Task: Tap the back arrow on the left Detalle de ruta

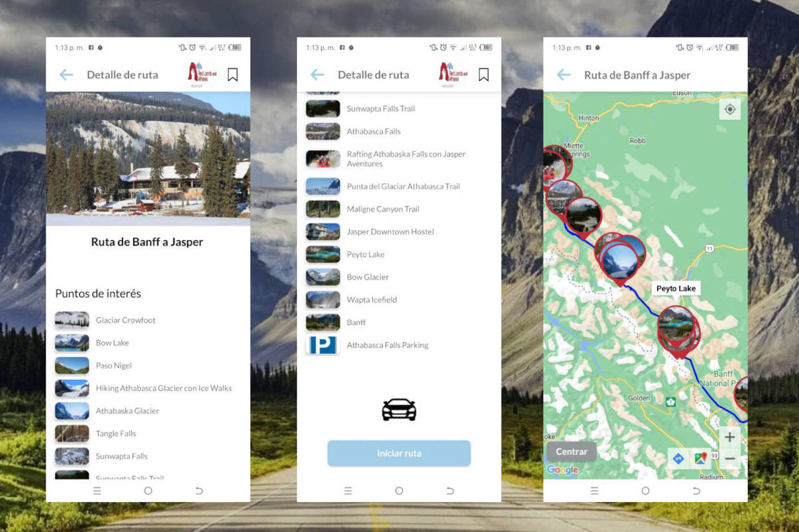Action: click(66, 75)
